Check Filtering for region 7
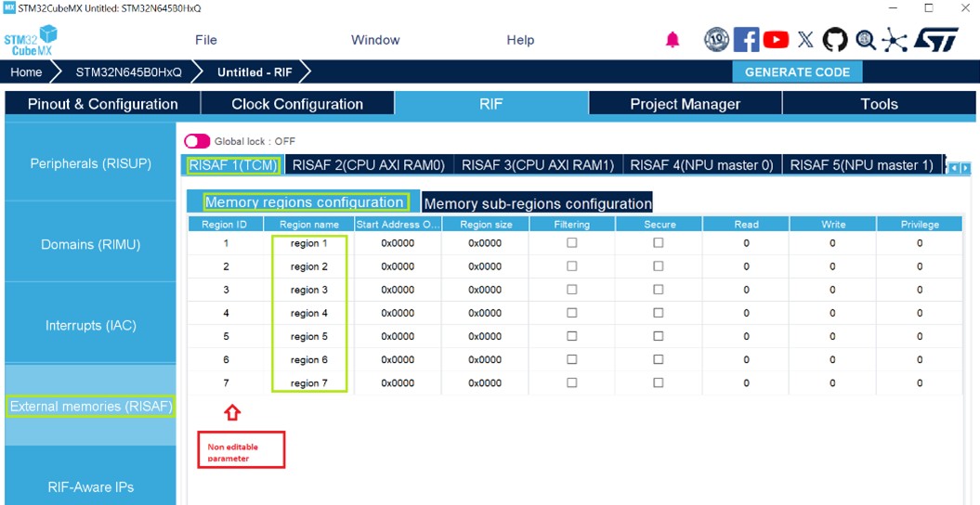Screen dimensions: 980x505 (572, 382)
